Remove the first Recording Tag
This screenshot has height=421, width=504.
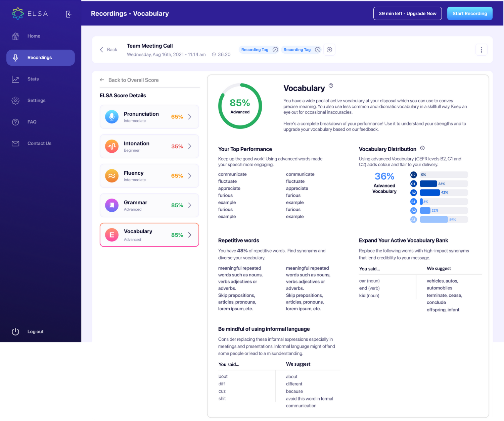click(x=275, y=49)
